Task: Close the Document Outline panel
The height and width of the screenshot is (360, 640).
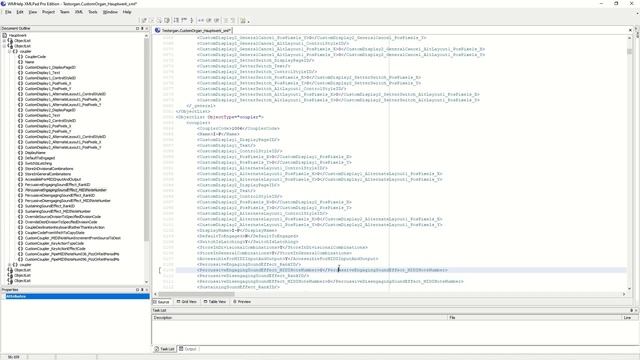Action: pos(147,28)
